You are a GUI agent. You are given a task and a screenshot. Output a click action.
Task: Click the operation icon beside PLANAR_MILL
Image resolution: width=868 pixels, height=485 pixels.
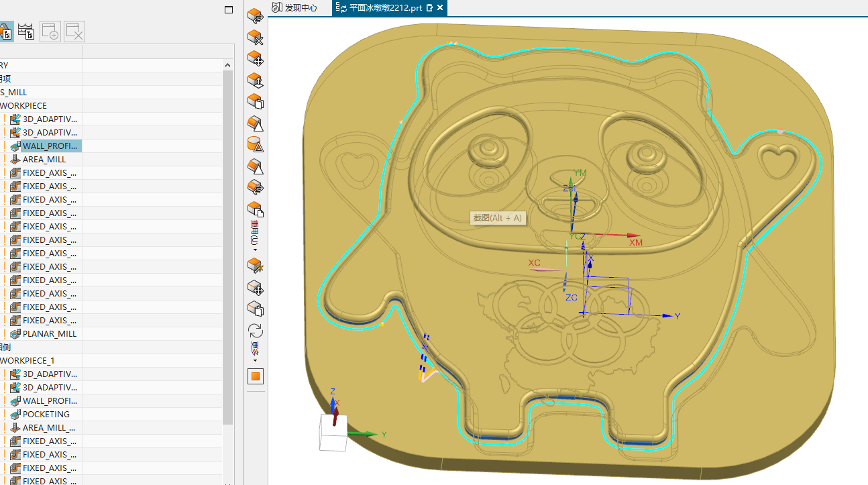pyautogui.click(x=15, y=333)
